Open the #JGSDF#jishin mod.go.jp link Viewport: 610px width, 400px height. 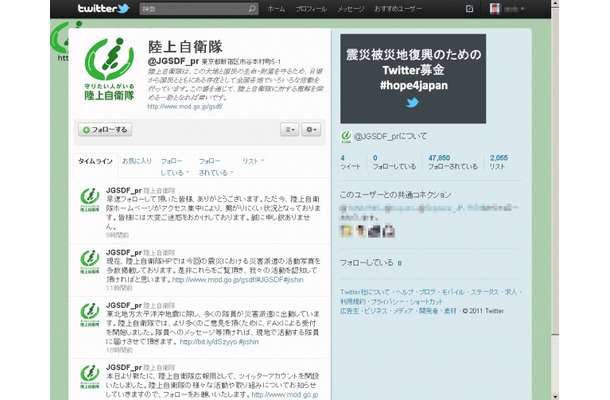coord(238,280)
